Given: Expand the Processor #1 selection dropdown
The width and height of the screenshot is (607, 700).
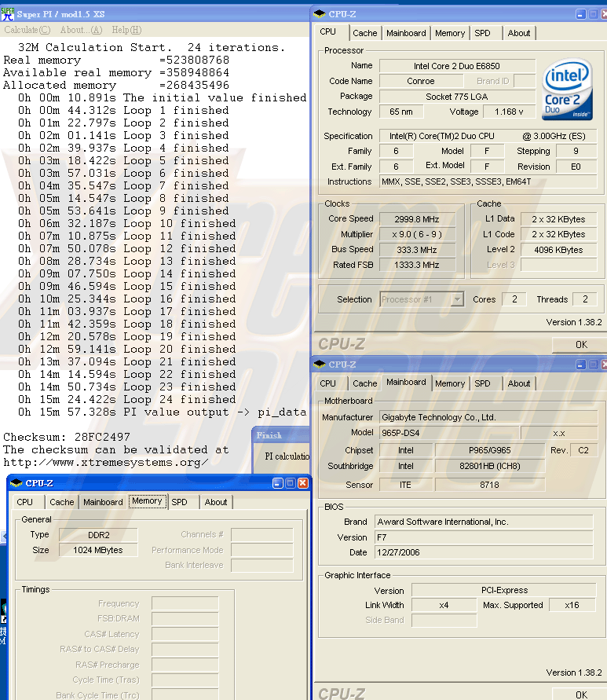Looking at the screenshot, I should [457, 299].
